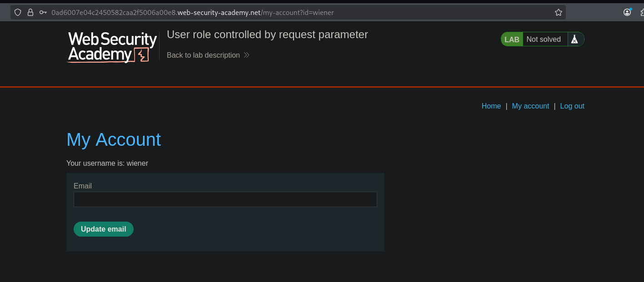Screen dimensions: 644x282
Task: Open the My account navigation link
Action: (x=530, y=106)
